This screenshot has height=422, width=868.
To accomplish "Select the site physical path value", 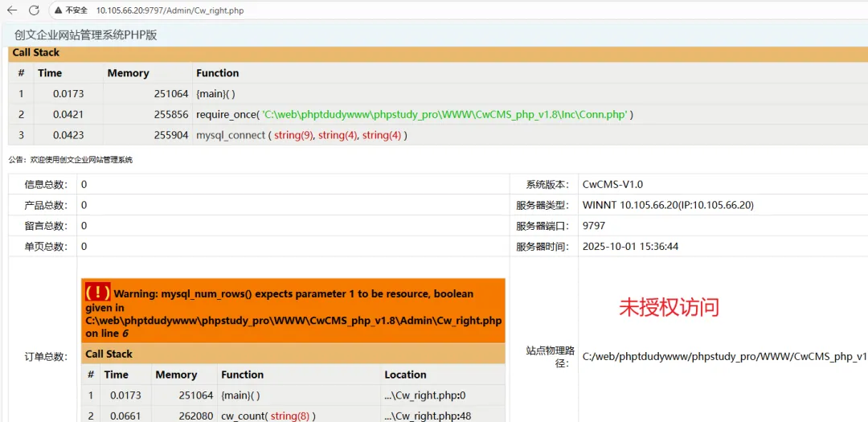I will (x=725, y=357).
